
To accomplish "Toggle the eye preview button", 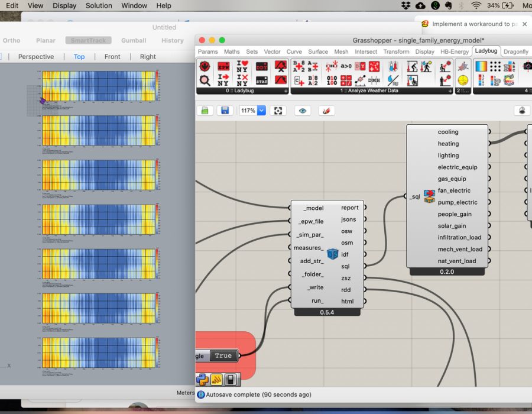I will tap(303, 111).
